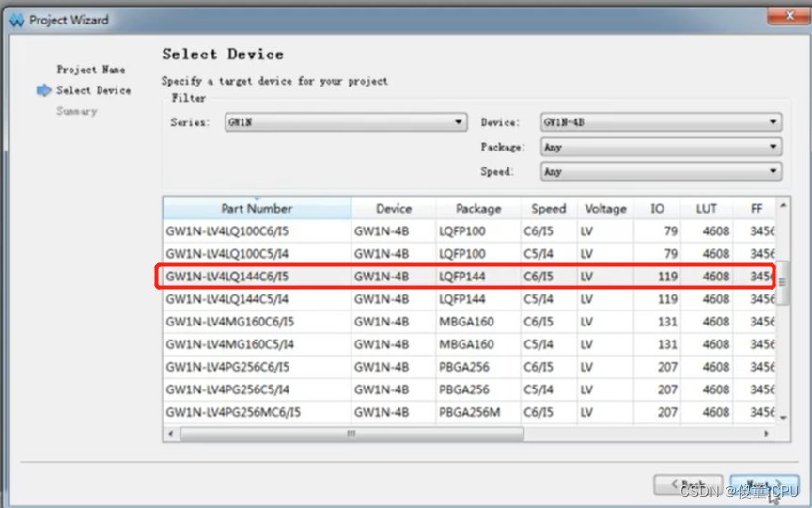
Task: Open the Device GW1N-4B dropdown
Action: click(661, 122)
